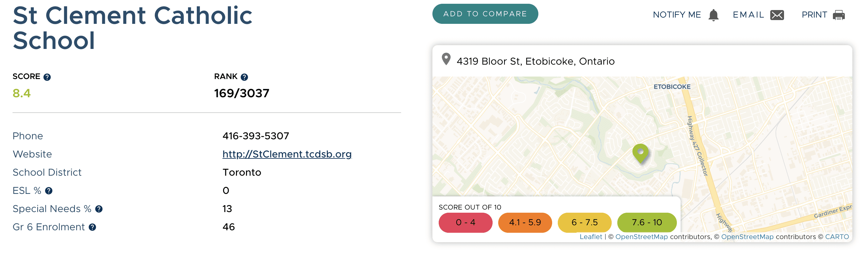
Task: Select the green 7.6 - 10 score swatch
Action: pyautogui.click(x=647, y=222)
